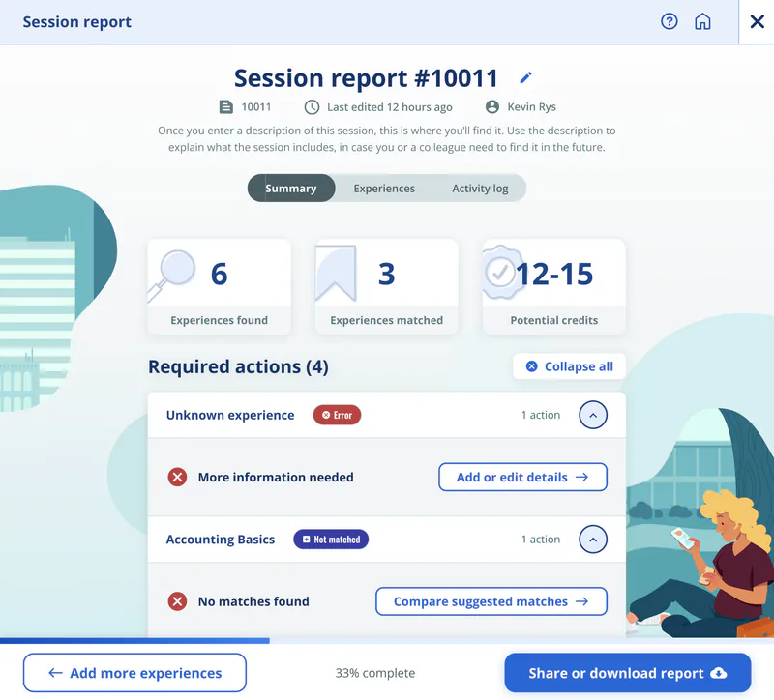Viewport: 774px width, 700px height.
Task: Switch to the Experiences tab
Action: point(384,188)
